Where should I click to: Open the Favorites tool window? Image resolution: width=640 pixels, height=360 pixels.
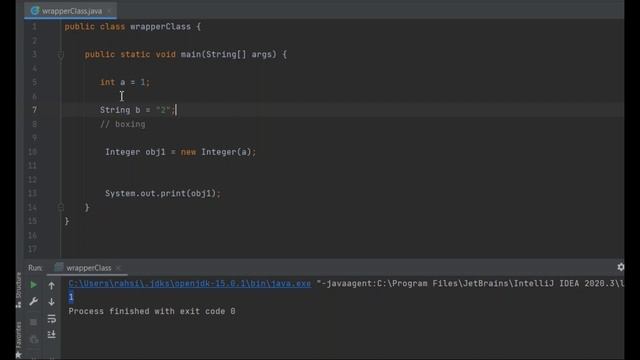[19, 340]
